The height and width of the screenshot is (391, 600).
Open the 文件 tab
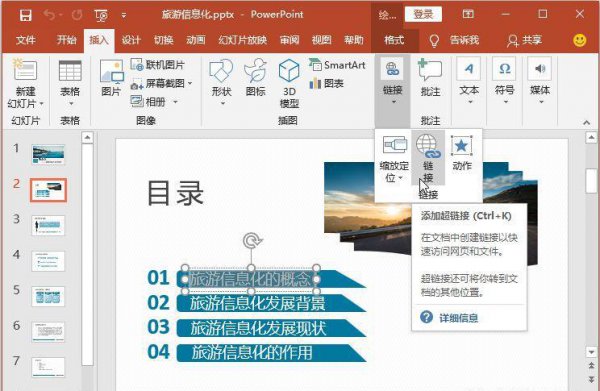[x=26, y=40]
